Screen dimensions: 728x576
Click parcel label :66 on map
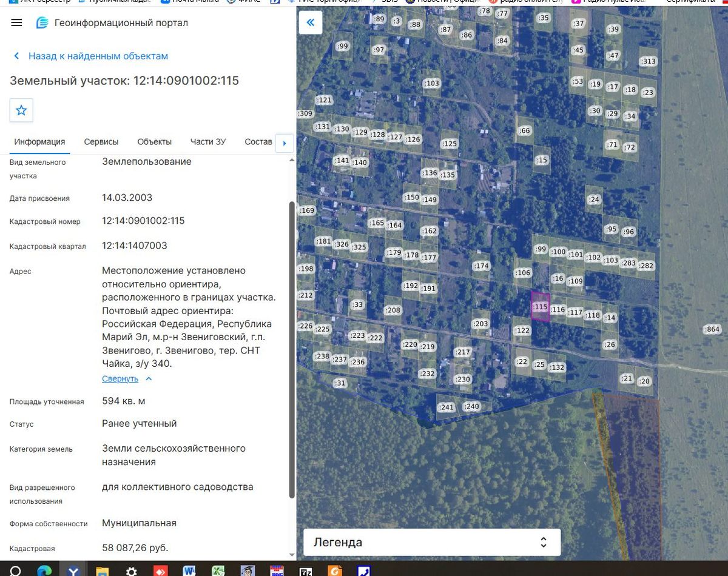[x=524, y=130]
